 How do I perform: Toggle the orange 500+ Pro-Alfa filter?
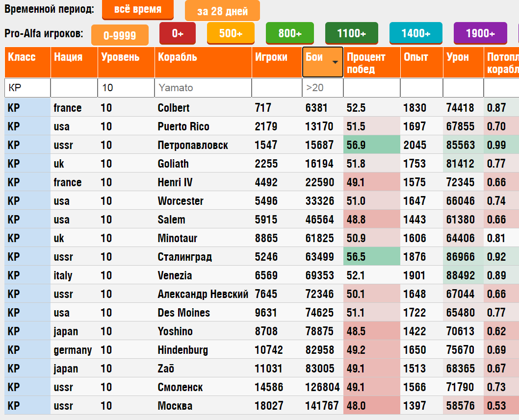(x=231, y=33)
